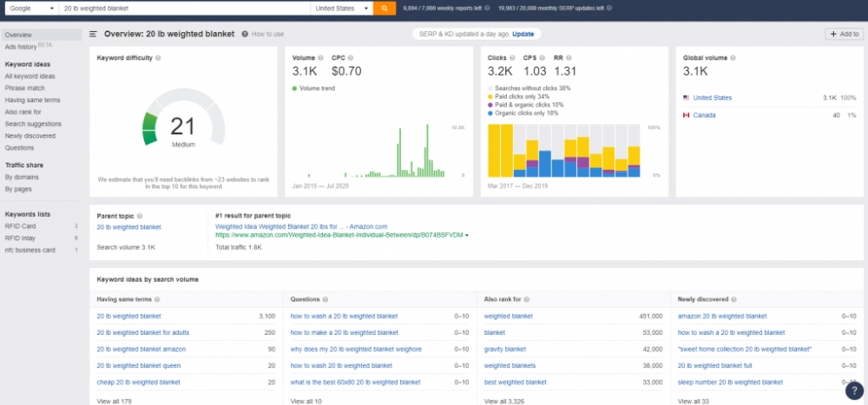The height and width of the screenshot is (405, 868).
Task: Select Ads history in the sidebar
Action: 21,46
